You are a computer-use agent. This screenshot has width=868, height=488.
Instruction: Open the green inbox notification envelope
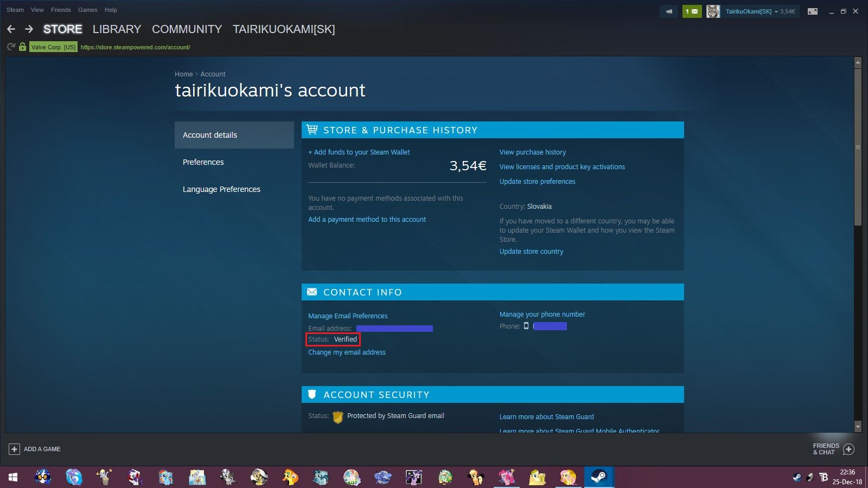coord(692,11)
